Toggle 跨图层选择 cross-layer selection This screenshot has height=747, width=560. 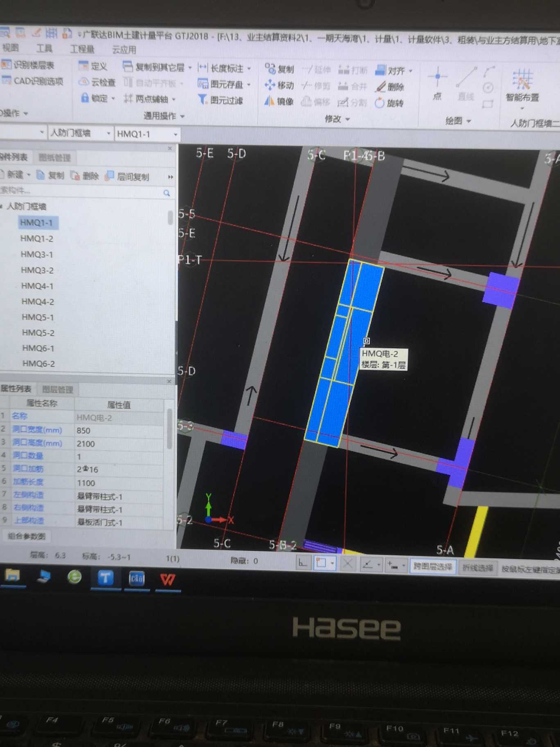click(x=433, y=566)
